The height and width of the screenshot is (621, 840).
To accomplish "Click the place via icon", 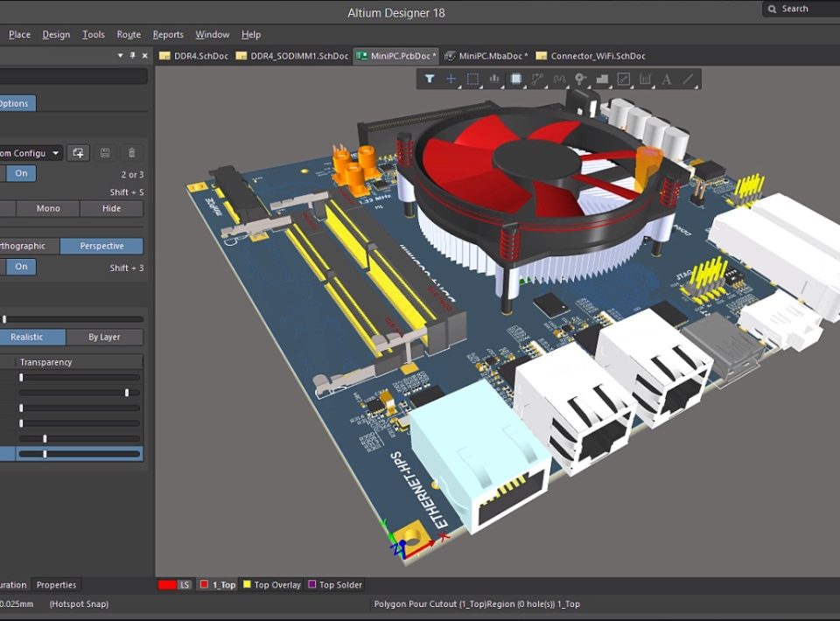I will 580,80.
